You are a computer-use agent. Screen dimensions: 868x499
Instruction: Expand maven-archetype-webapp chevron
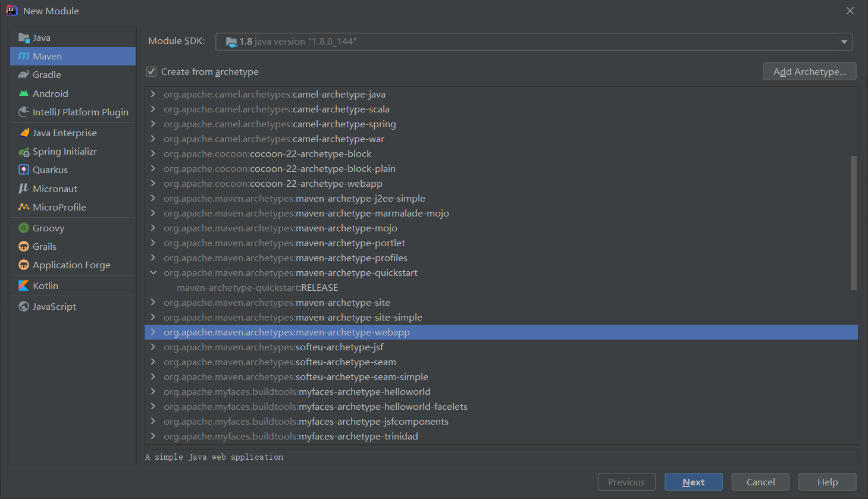[153, 332]
